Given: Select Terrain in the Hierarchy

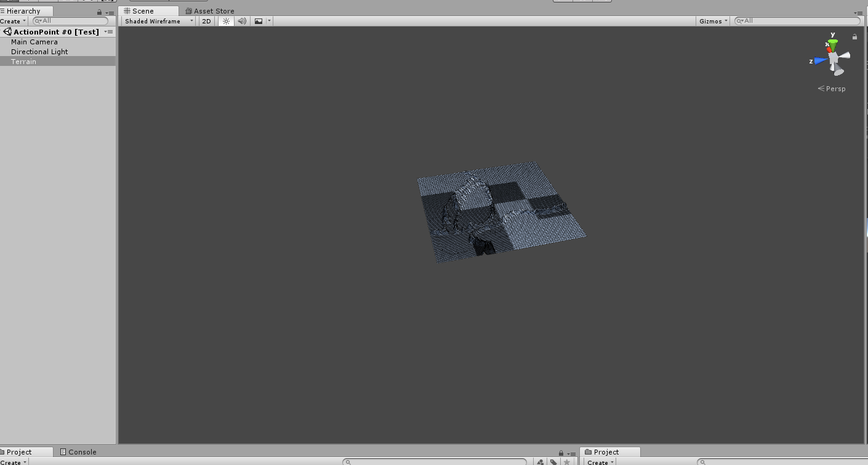Looking at the screenshot, I should pos(58,62).
